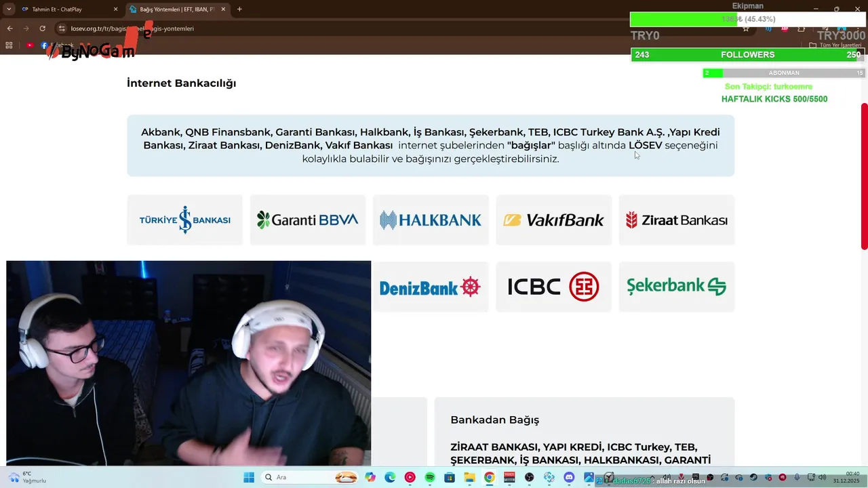Open the Apps grid in bookmarks bar
Screen dimensions: 868x488
click(x=9, y=45)
